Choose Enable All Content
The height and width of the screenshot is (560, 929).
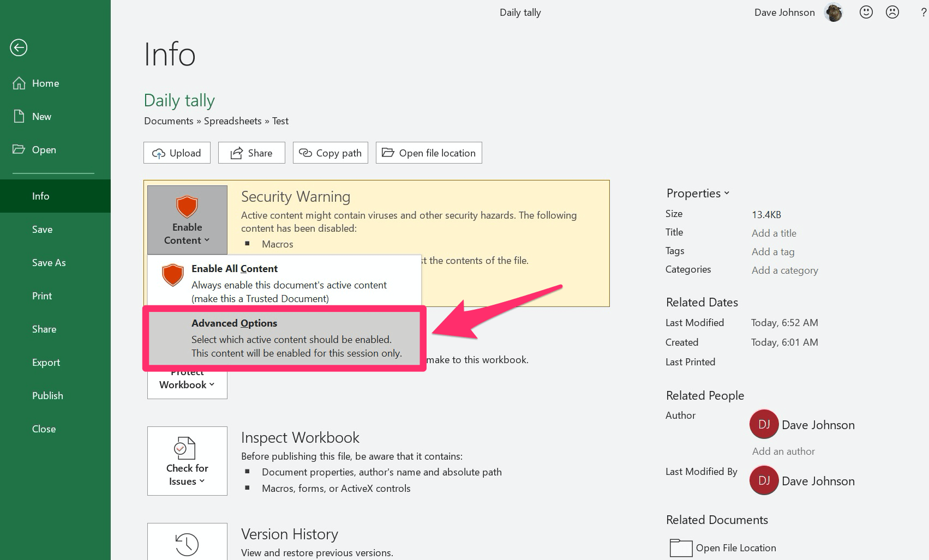click(x=233, y=268)
